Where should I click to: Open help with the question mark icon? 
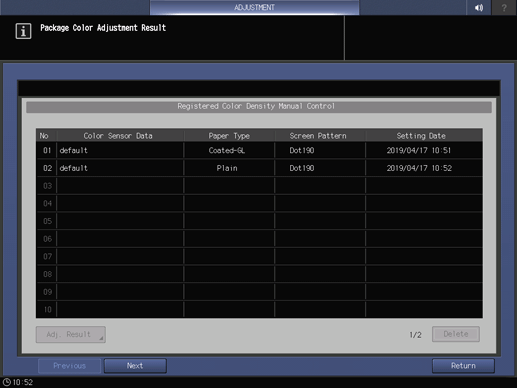click(x=504, y=7)
